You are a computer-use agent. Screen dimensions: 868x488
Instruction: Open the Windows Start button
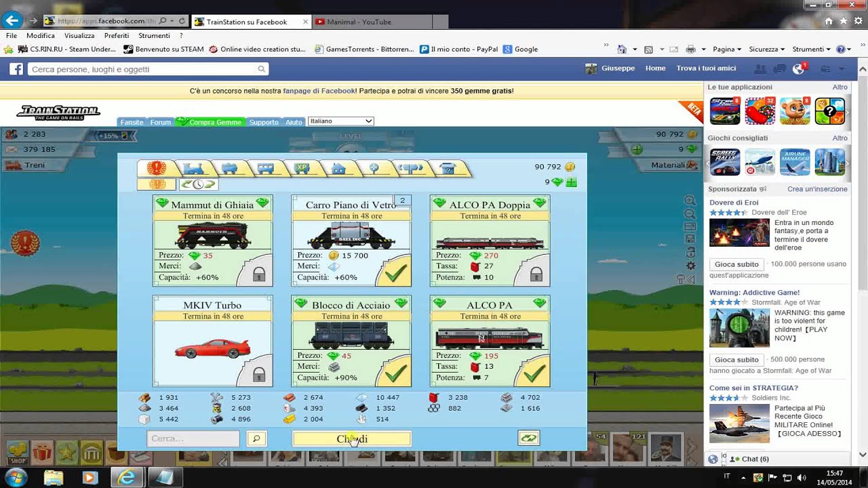[15, 476]
